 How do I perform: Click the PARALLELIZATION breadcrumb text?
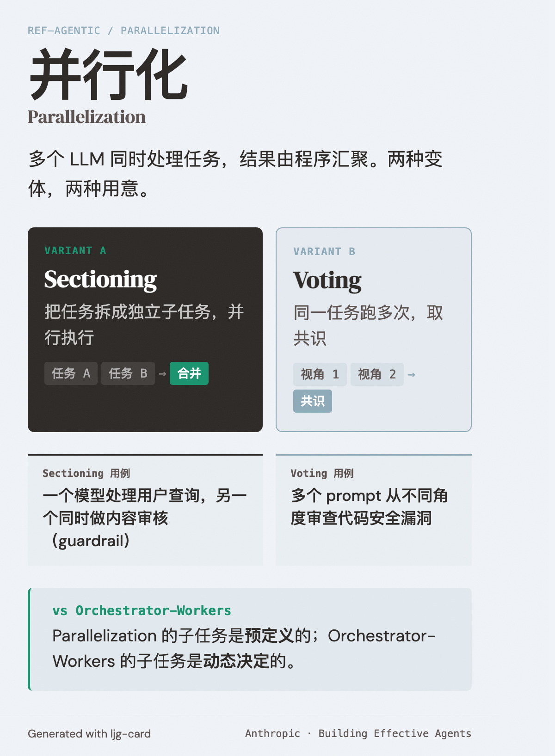point(170,30)
